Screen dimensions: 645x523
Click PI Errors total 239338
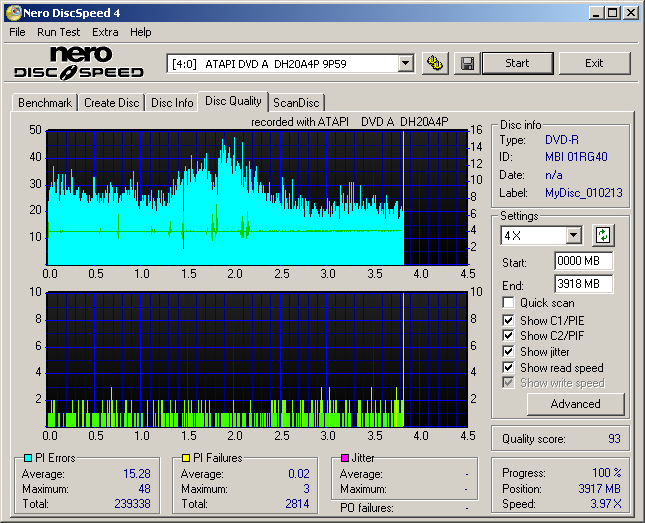pyautogui.click(x=132, y=504)
